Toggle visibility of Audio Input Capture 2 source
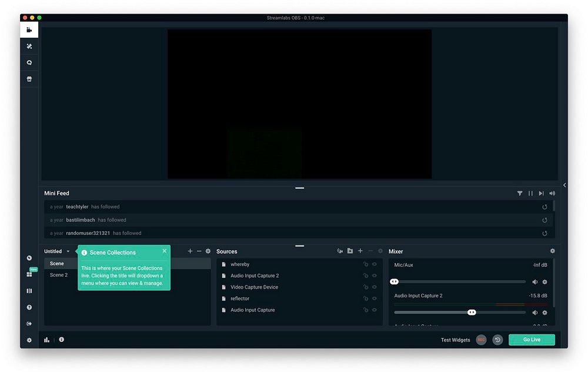Image resolution: width=588 pixels, height=375 pixels. click(374, 276)
